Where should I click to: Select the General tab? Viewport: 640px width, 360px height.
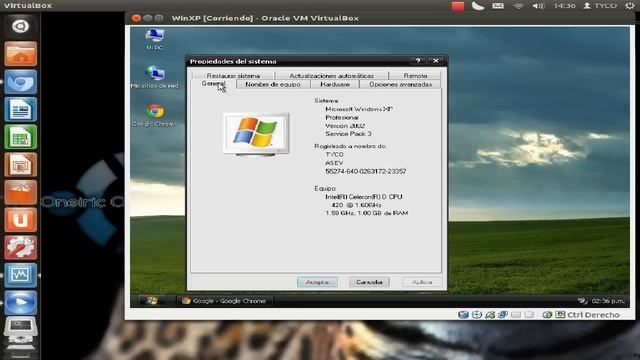pos(213,84)
